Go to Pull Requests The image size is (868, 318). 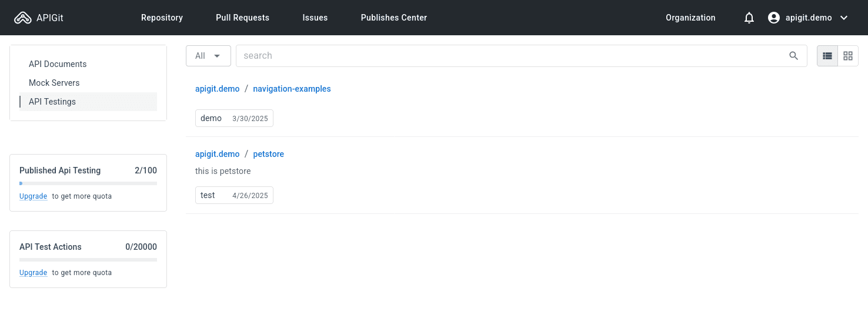click(242, 18)
